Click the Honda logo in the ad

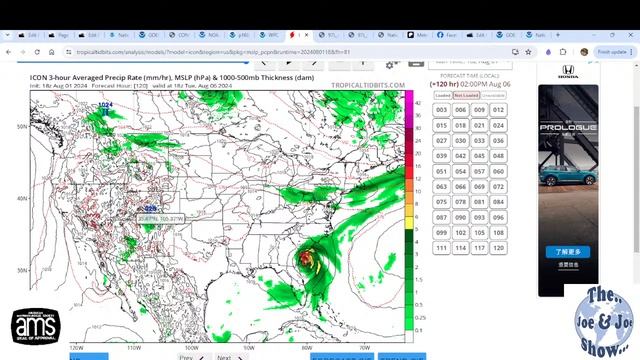[568, 72]
